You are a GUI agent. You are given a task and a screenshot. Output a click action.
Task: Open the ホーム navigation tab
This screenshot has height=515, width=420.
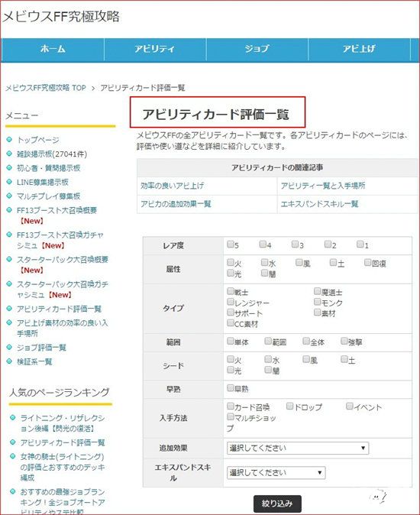[53, 49]
